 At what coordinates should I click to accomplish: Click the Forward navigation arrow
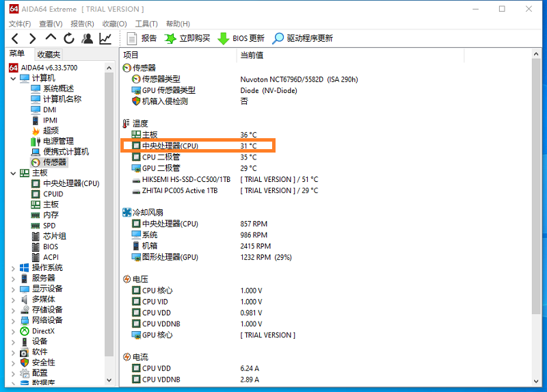pyautogui.click(x=32, y=38)
